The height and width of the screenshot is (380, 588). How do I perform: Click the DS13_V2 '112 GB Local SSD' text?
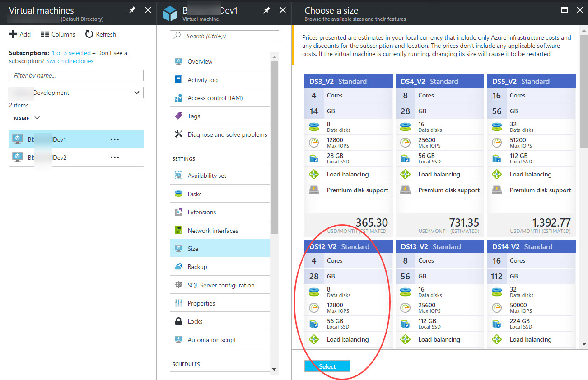click(429, 324)
